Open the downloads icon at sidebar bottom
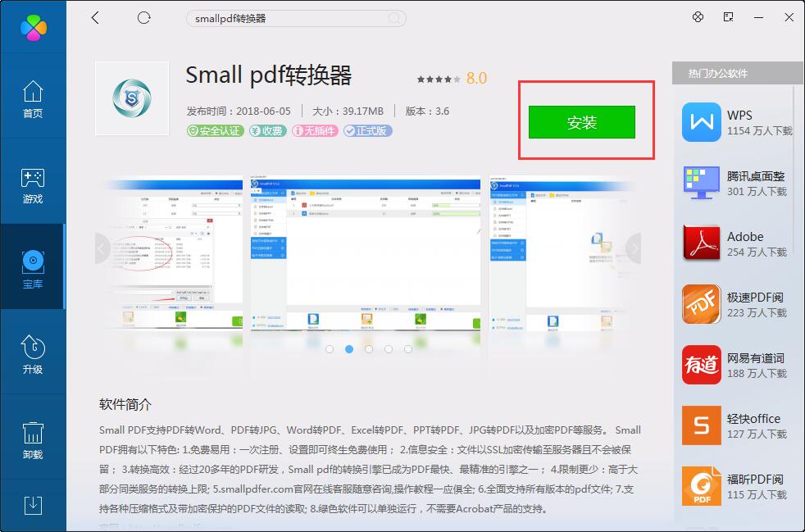This screenshot has height=532, width=805. click(34, 505)
